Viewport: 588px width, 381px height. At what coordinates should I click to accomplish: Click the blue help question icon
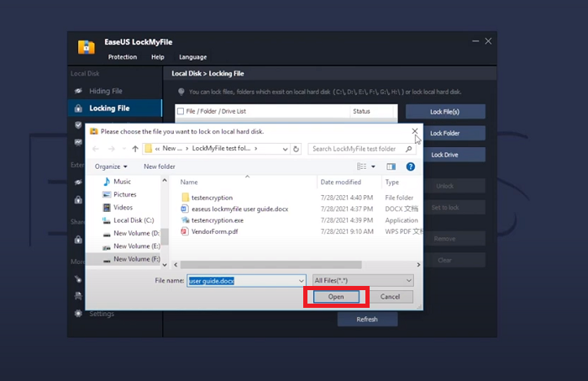(410, 167)
